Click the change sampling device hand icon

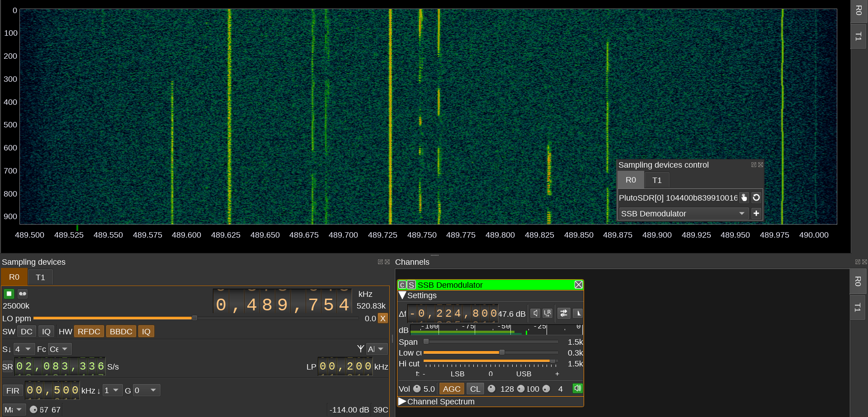click(744, 198)
